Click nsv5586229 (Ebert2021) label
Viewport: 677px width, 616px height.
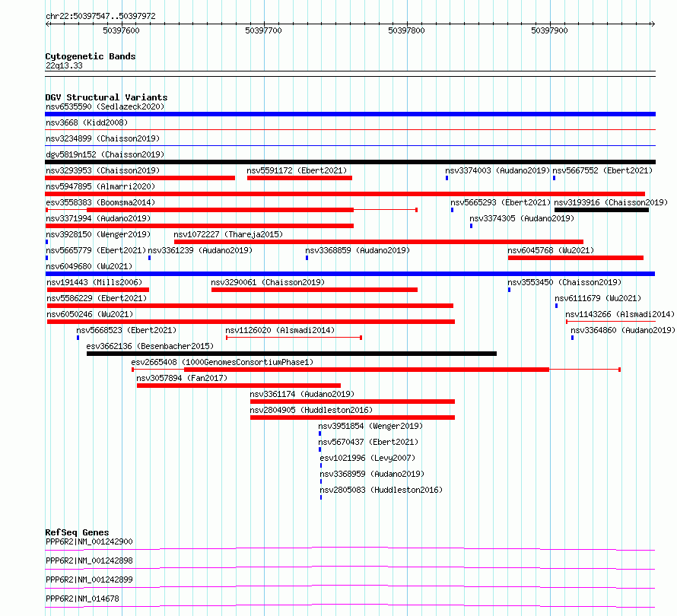[97, 298]
